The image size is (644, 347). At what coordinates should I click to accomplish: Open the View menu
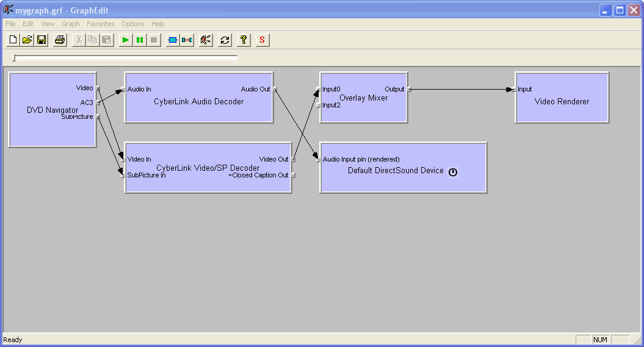point(48,24)
